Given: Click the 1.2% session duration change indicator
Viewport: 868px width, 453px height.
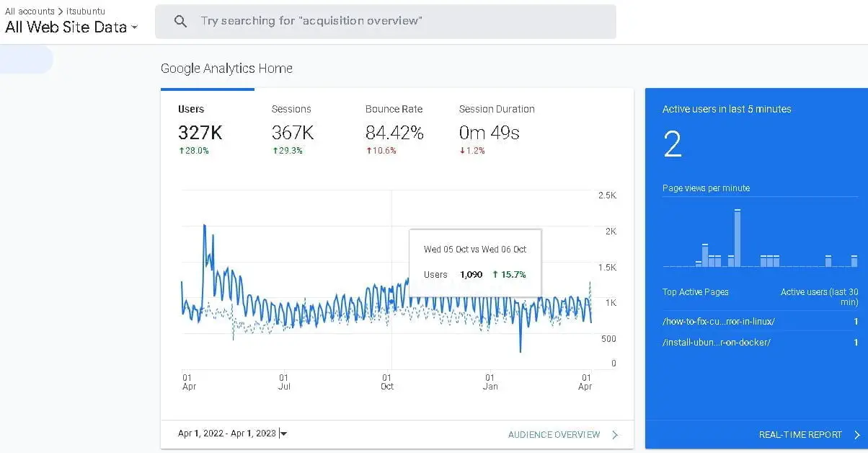Looking at the screenshot, I should tap(472, 151).
